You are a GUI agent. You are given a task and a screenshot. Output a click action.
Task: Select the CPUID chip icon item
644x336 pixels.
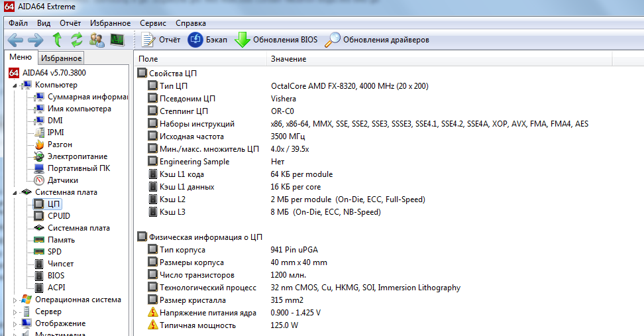coord(39,215)
